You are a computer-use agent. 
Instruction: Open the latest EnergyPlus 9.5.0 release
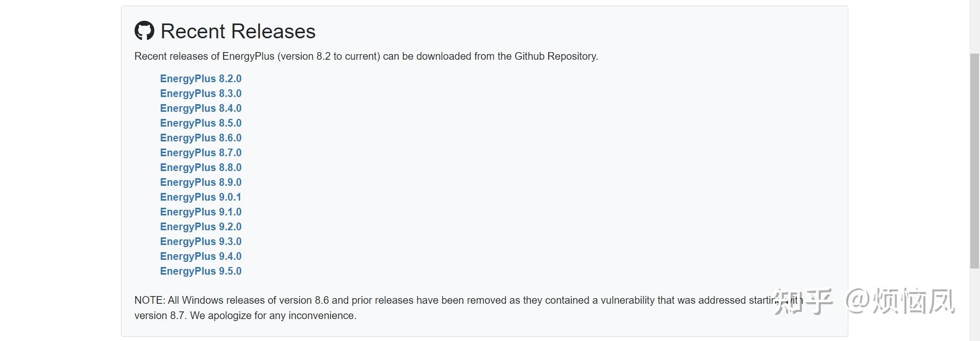(x=201, y=271)
